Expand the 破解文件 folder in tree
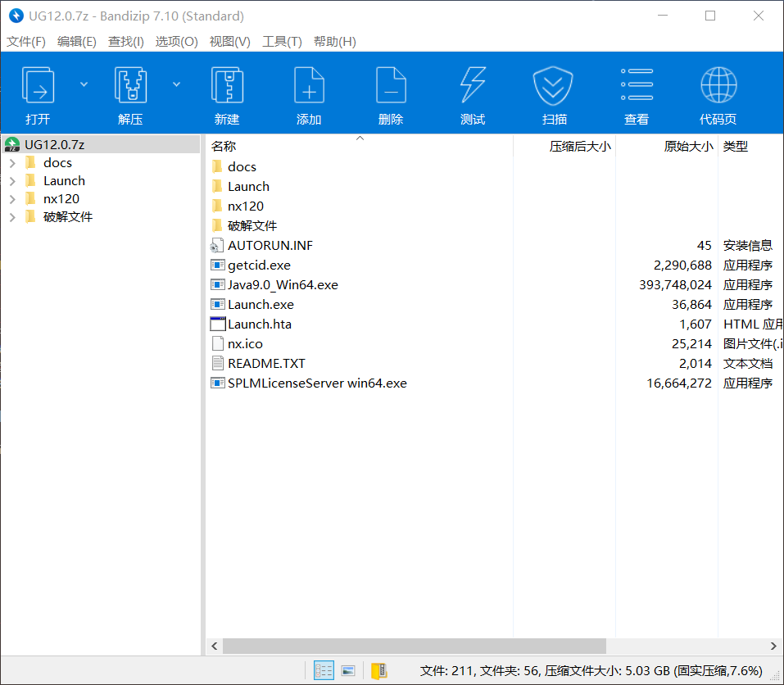Image resolution: width=784 pixels, height=685 pixels. point(12,217)
